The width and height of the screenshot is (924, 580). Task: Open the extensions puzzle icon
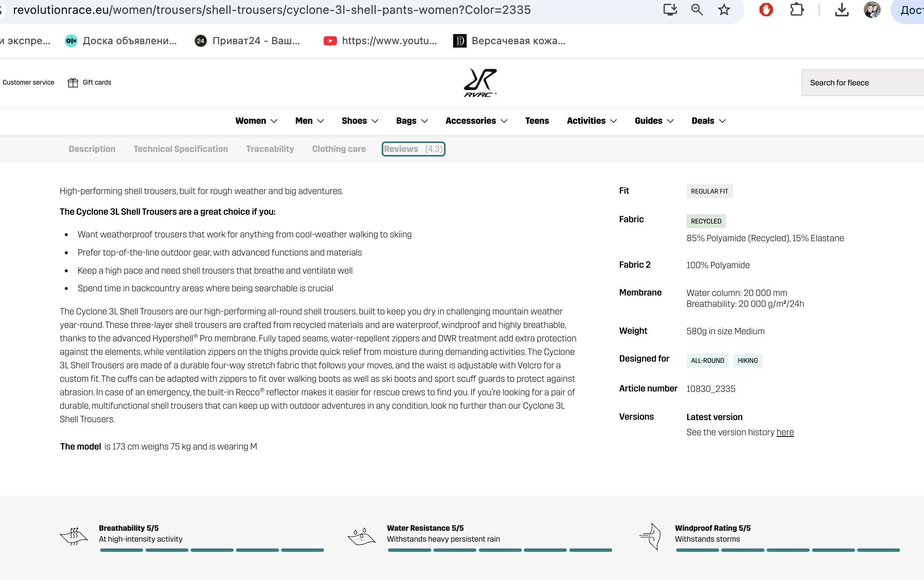click(x=797, y=10)
